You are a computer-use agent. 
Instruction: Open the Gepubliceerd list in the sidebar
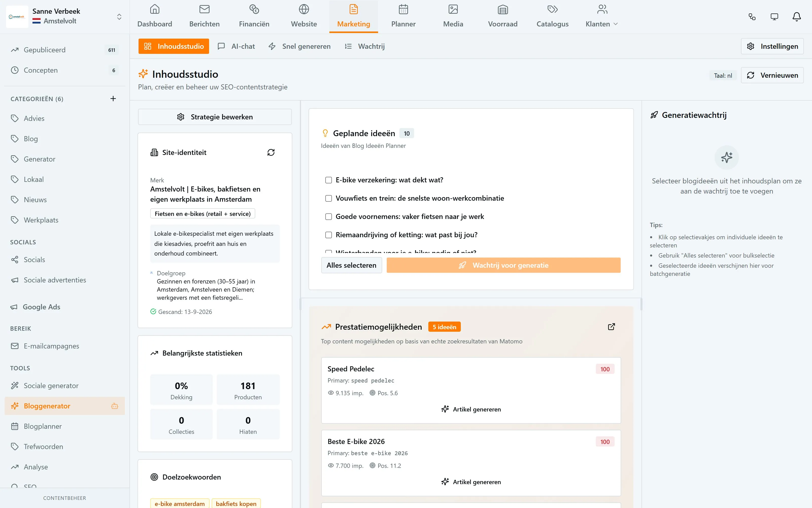(x=64, y=50)
